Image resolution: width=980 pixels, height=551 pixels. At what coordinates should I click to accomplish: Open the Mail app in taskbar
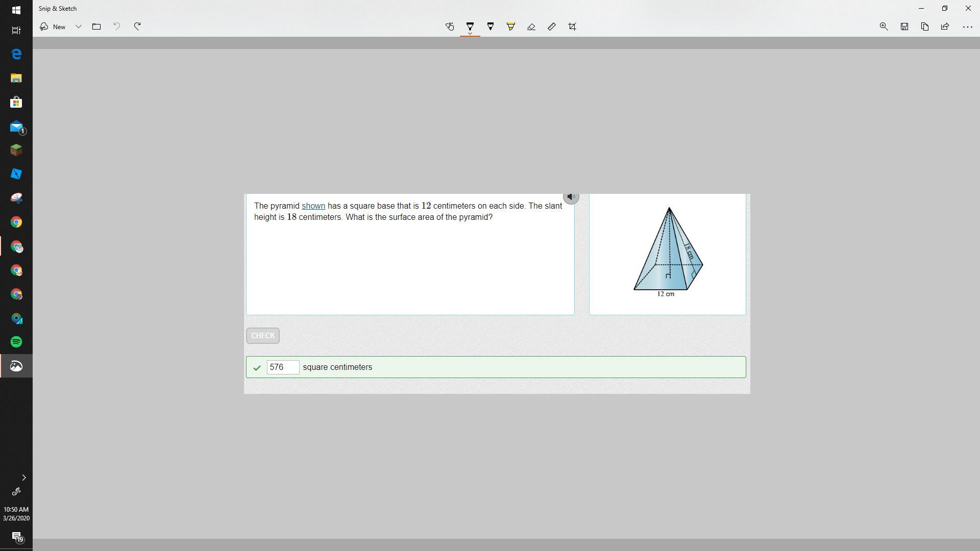tap(16, 127)
